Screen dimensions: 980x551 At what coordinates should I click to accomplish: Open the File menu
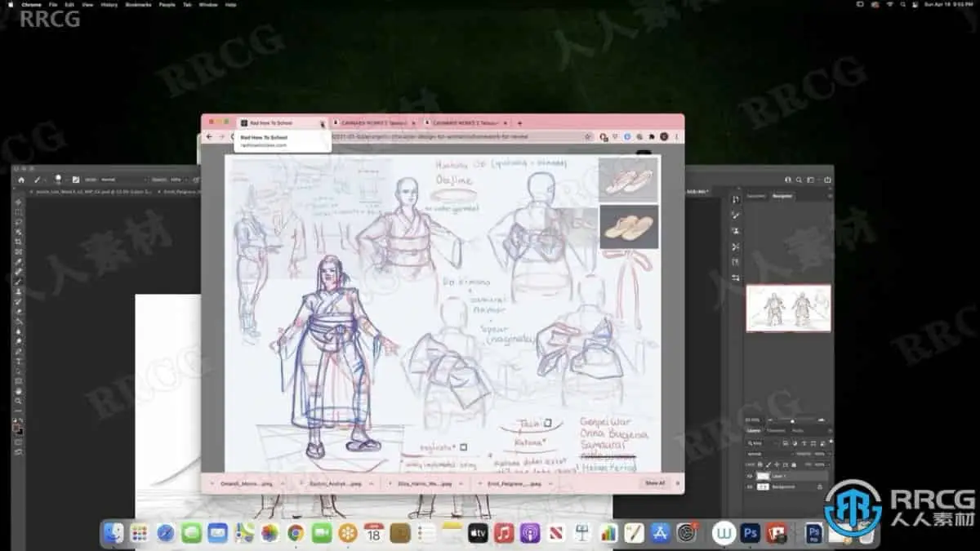52,4
